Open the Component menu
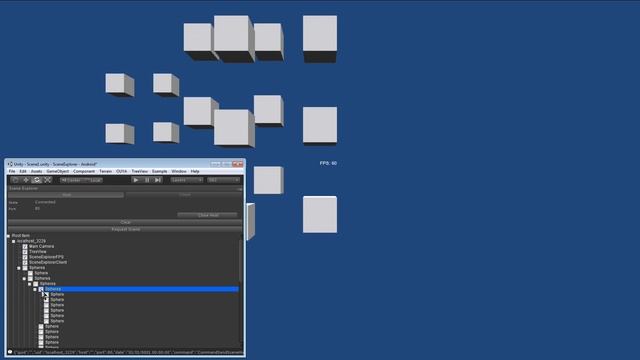This screenshot has height=360, width=640. (84, 171)
